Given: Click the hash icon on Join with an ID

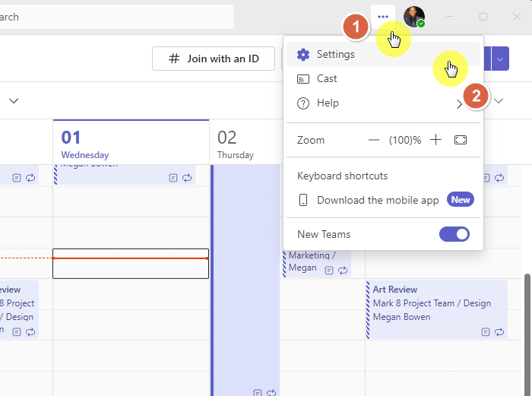Looking at the screenshot, I should point(174,59).
